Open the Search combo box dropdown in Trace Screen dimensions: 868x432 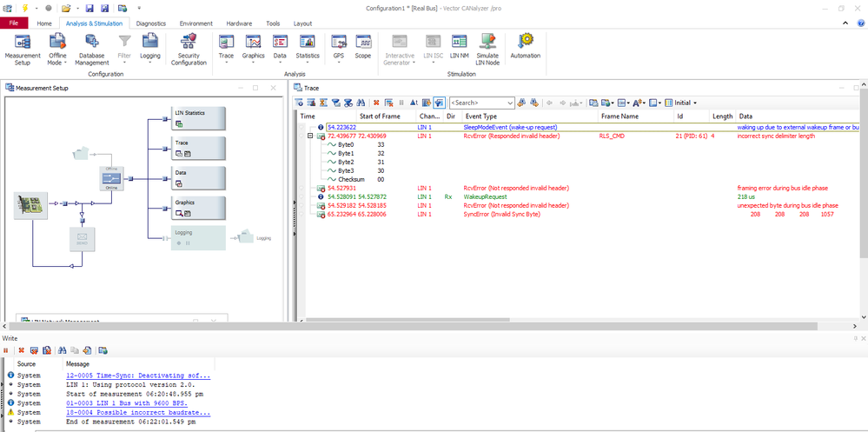pyautogui.click(x=510, y=103)
